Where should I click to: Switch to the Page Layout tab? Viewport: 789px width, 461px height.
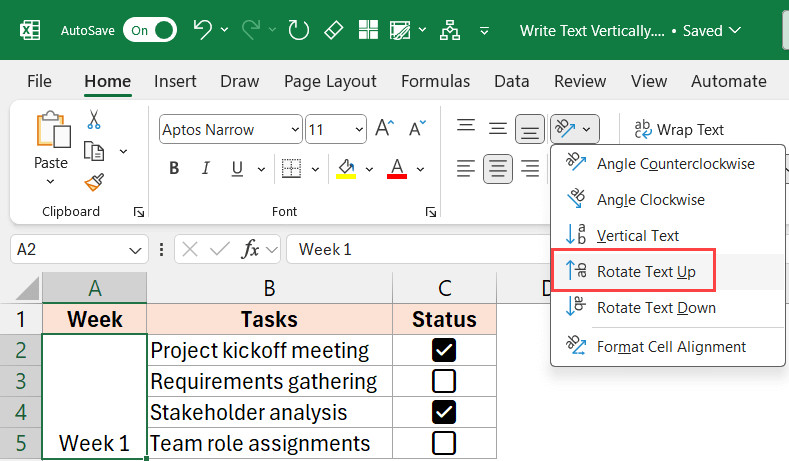(330, 81)
